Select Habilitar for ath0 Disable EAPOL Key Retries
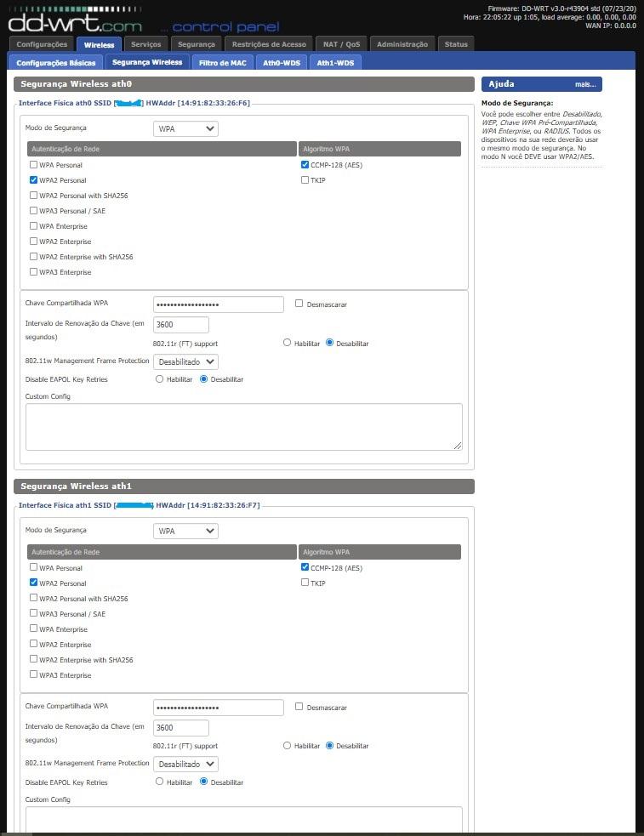The image size is (644, 836). coord(159,379)
